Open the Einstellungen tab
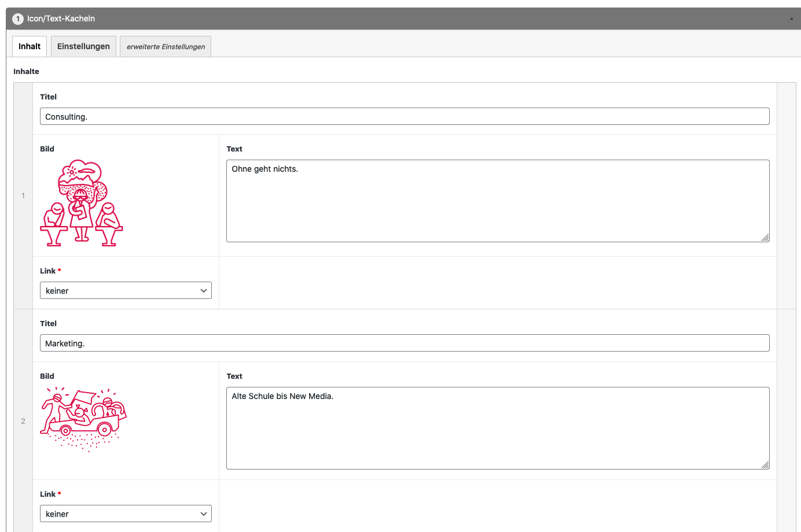Screen dimensions: 801x532 (83, 46)
